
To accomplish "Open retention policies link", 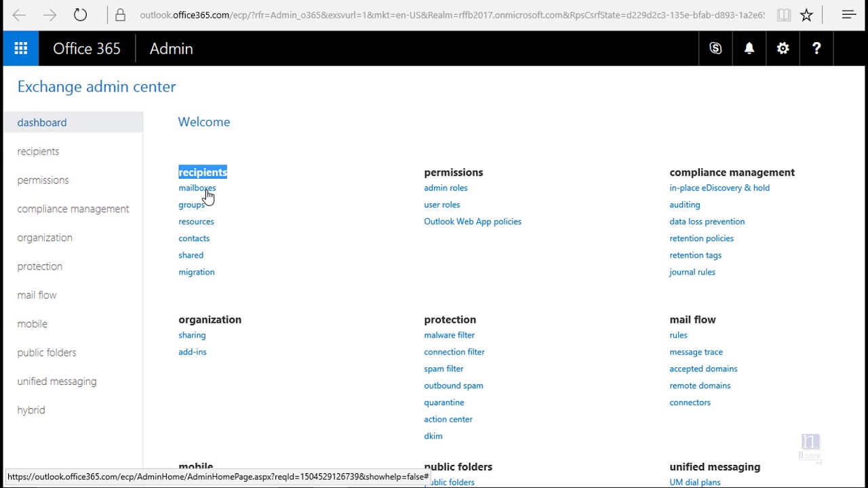I will click(701, 239).
